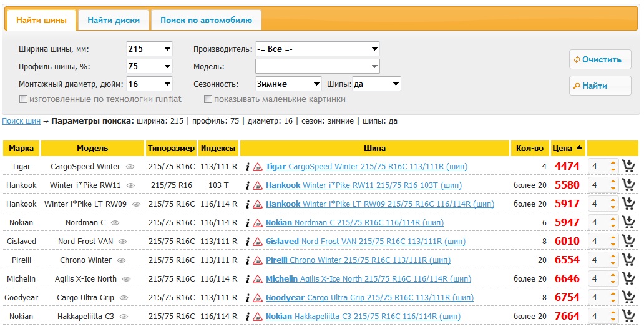The width and height of the screenshot is (644, 329).
Task: Click red studded-tire icon for Hakkapeliitta C3
Action: [x=258, y=317]
